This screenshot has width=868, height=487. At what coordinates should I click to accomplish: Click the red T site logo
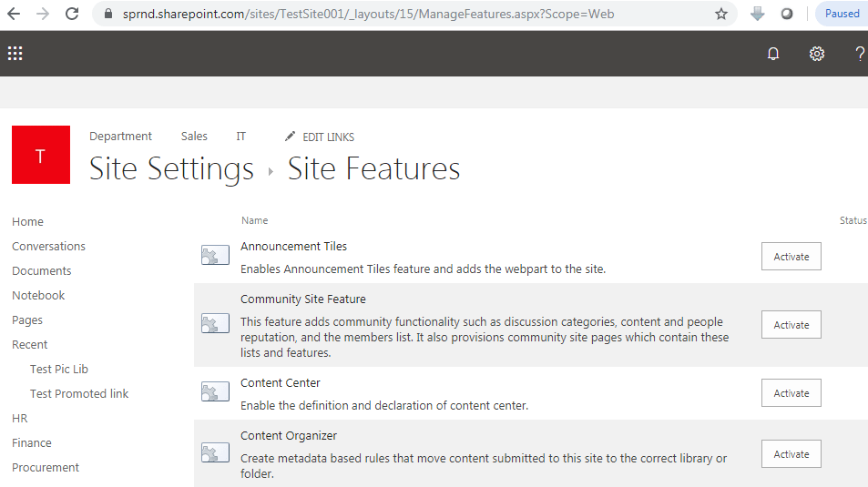point(41,155)
